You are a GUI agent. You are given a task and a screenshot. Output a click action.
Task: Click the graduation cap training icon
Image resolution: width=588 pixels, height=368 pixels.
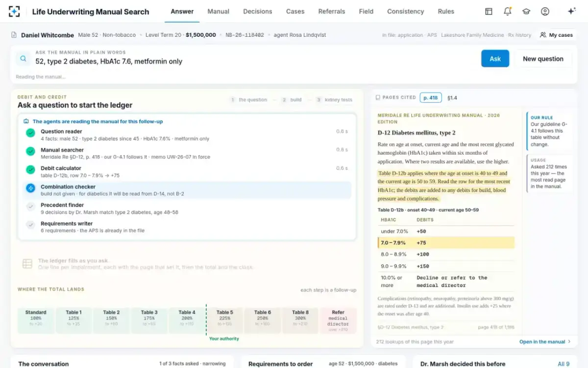coord(526,11)
